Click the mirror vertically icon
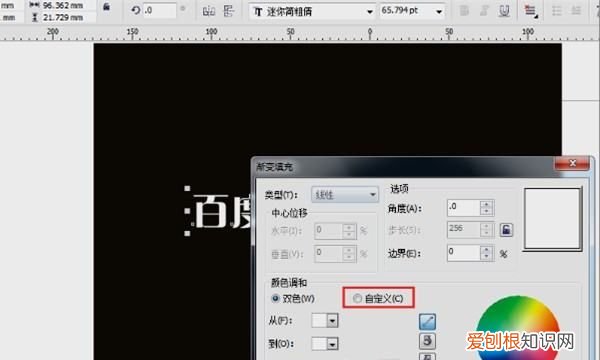 [x=229, y=11]
